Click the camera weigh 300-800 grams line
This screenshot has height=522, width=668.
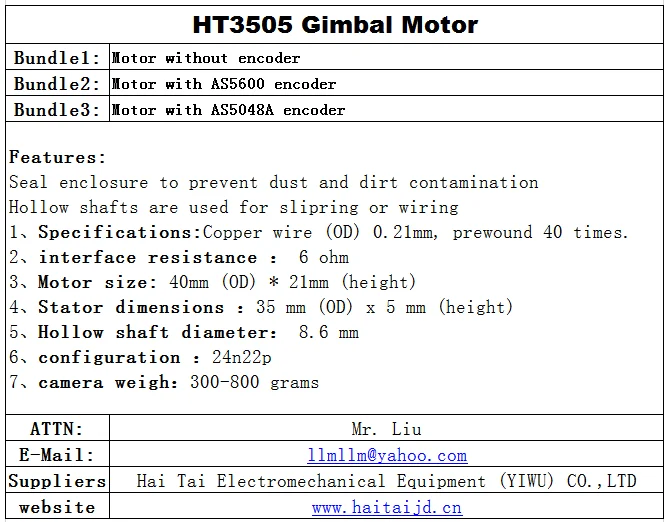point(164,382)
